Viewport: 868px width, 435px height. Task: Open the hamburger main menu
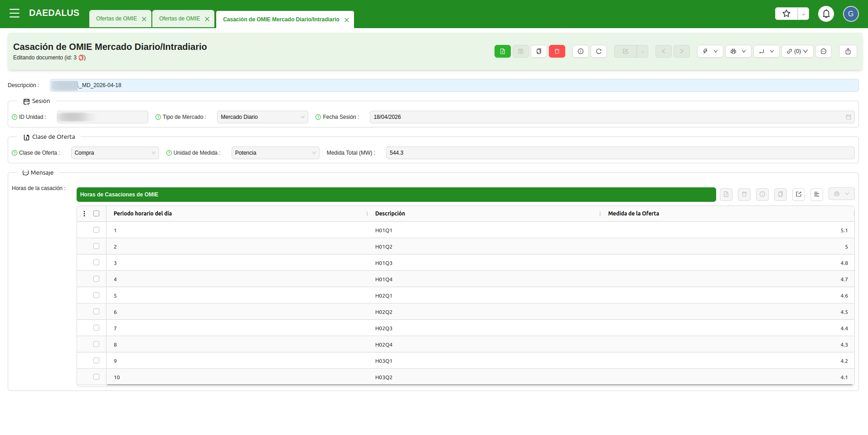point(15,13)
